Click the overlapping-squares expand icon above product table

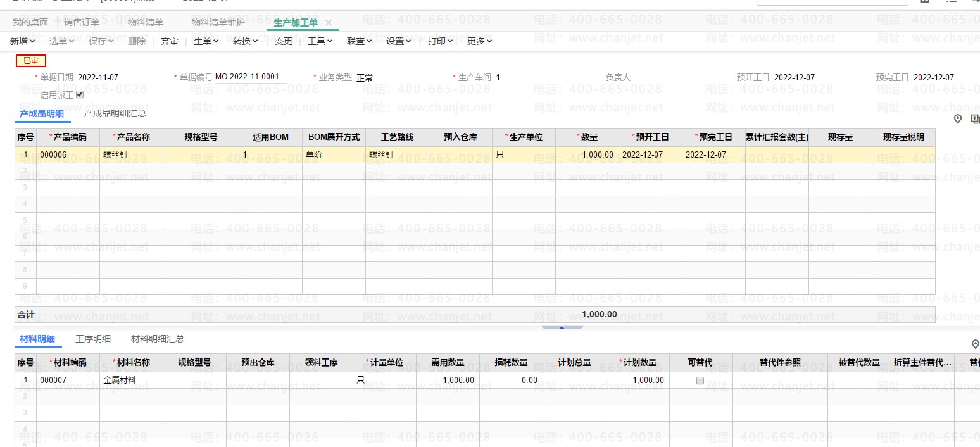tap(975, 119)
